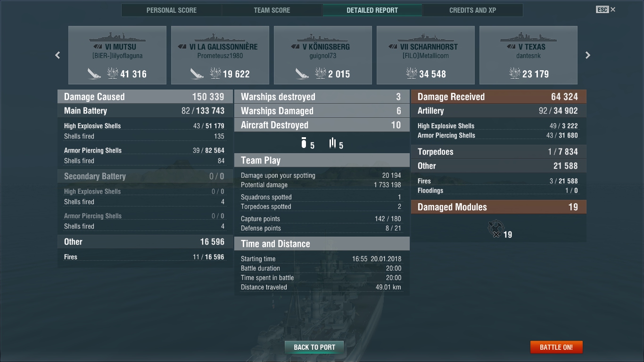The image size is (644, 362).
Task: Click the damage burst icon on Texas card
Action: pos(515,73)
